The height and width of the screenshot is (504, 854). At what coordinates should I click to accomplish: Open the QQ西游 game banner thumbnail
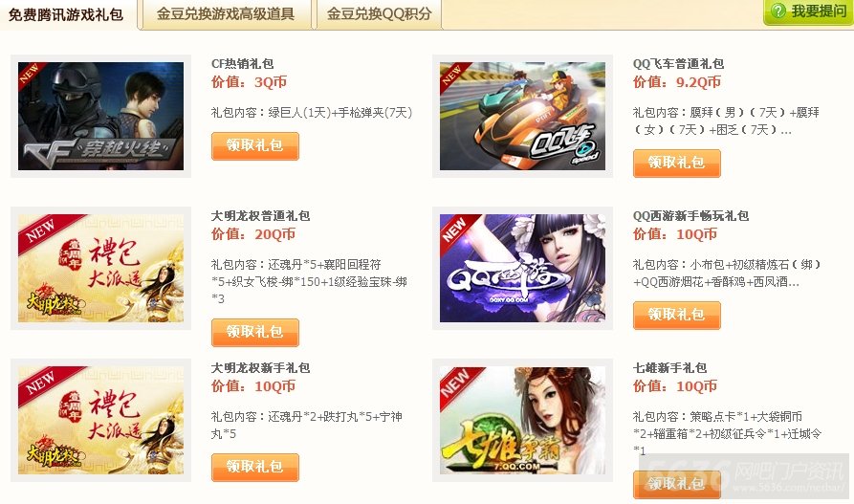point(522,268)
